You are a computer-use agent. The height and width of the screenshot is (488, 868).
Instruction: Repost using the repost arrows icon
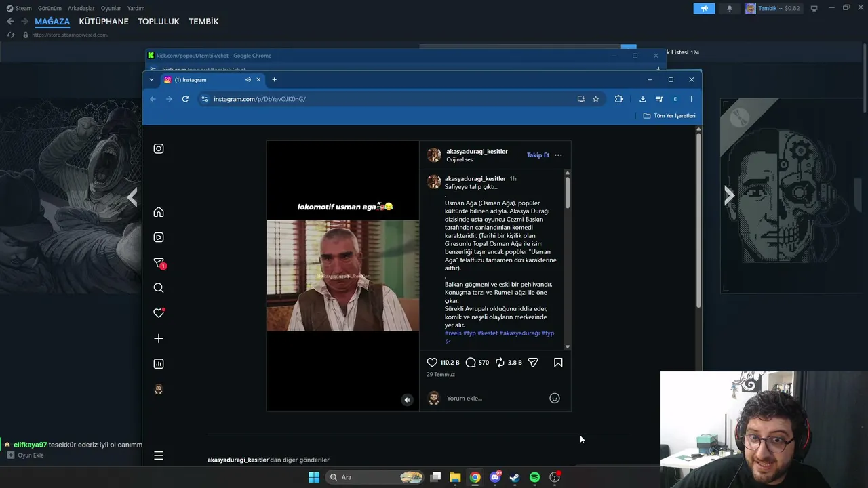click(500, 363)
